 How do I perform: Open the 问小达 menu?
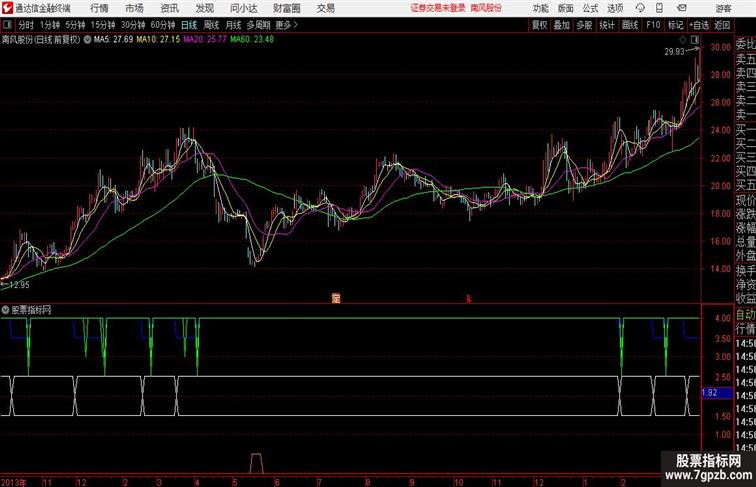pos(243,8)
